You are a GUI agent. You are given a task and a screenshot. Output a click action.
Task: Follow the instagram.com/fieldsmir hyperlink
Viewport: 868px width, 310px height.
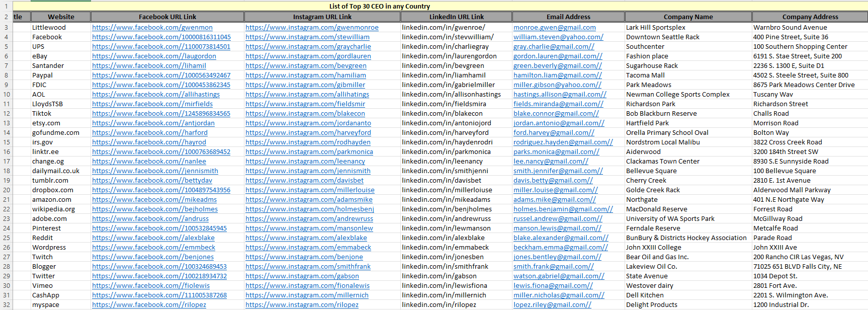point(305,104)
